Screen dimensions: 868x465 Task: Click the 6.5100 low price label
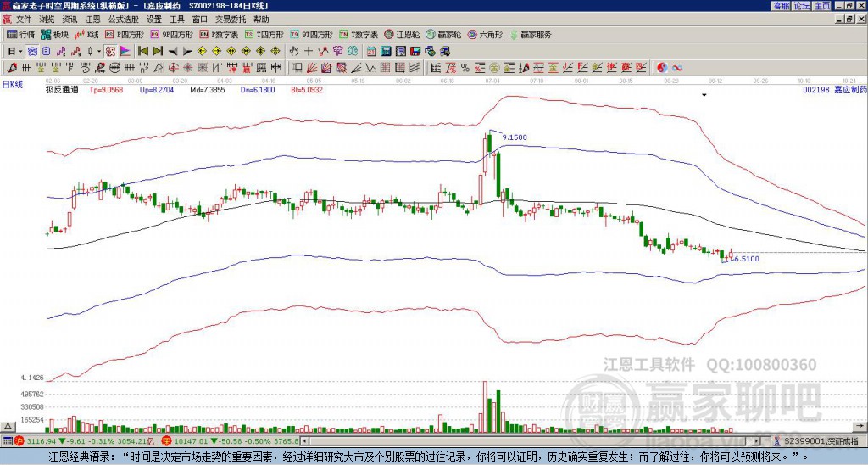[x=747, y=258]
